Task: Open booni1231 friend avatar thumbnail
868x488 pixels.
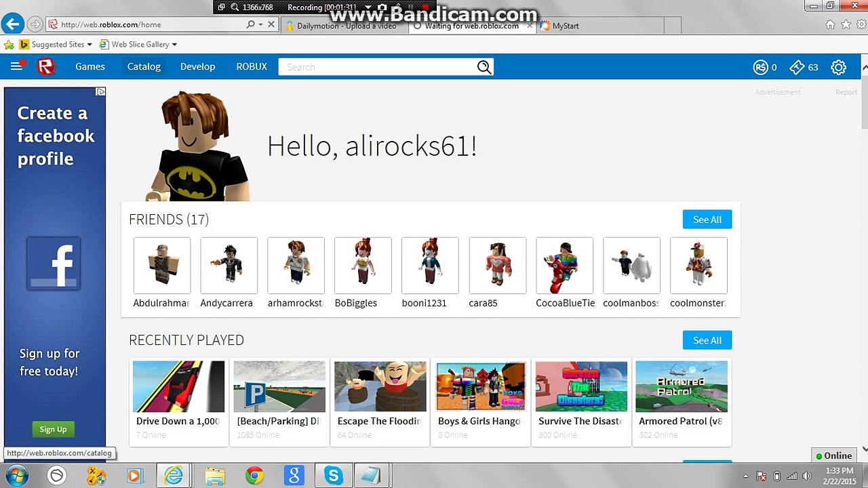Action: click(x=430, y=266)
